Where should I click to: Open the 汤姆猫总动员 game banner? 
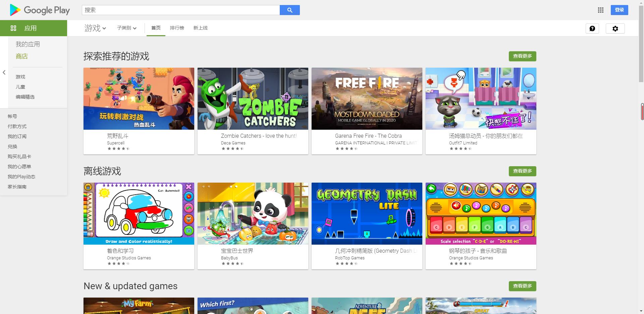point(481,99)
